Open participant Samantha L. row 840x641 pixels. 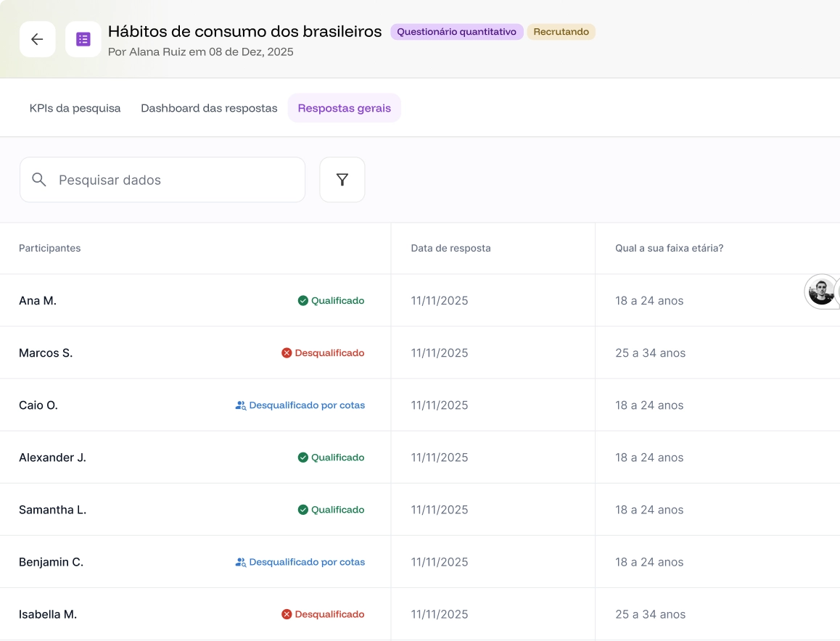tap(52, 510)
